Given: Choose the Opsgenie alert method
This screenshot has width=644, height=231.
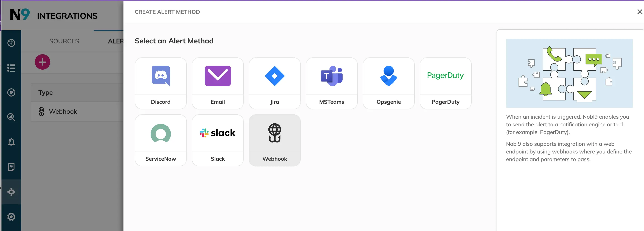Looking at the screenshot, I should (388, 83).
